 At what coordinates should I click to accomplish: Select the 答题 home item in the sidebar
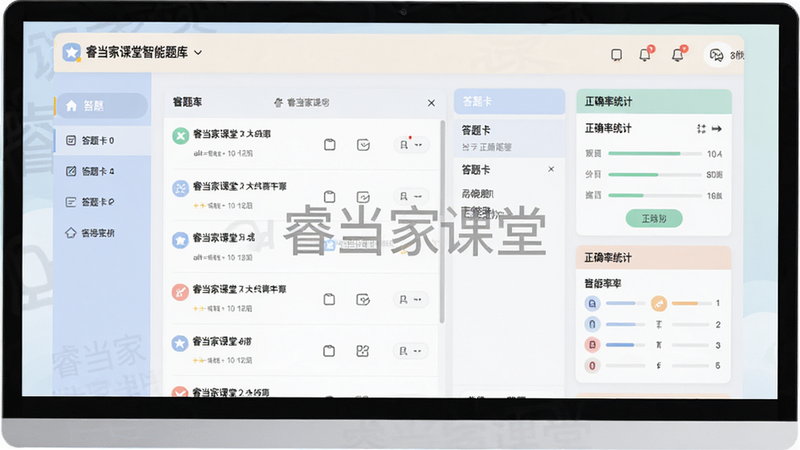[x=102, y=106]
